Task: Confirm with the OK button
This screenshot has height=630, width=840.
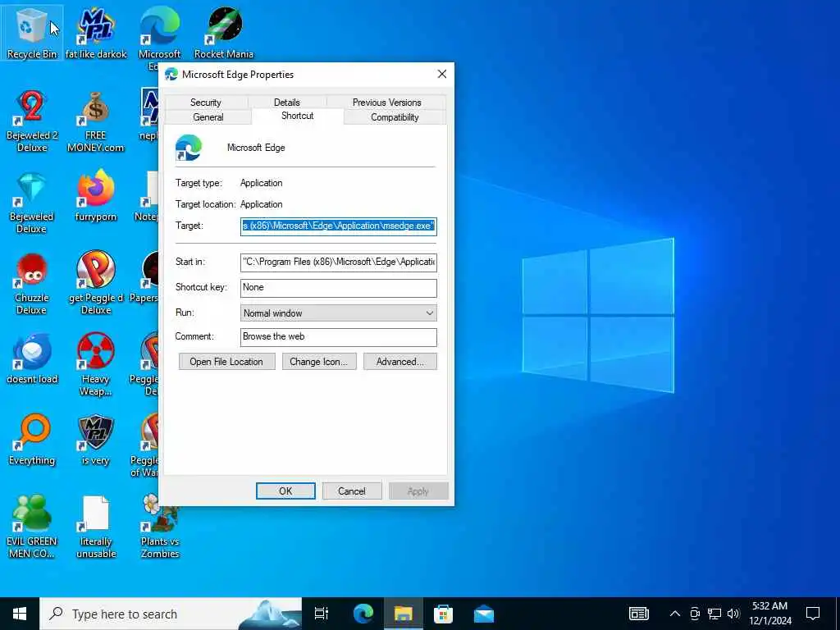Action: [285, 491]
